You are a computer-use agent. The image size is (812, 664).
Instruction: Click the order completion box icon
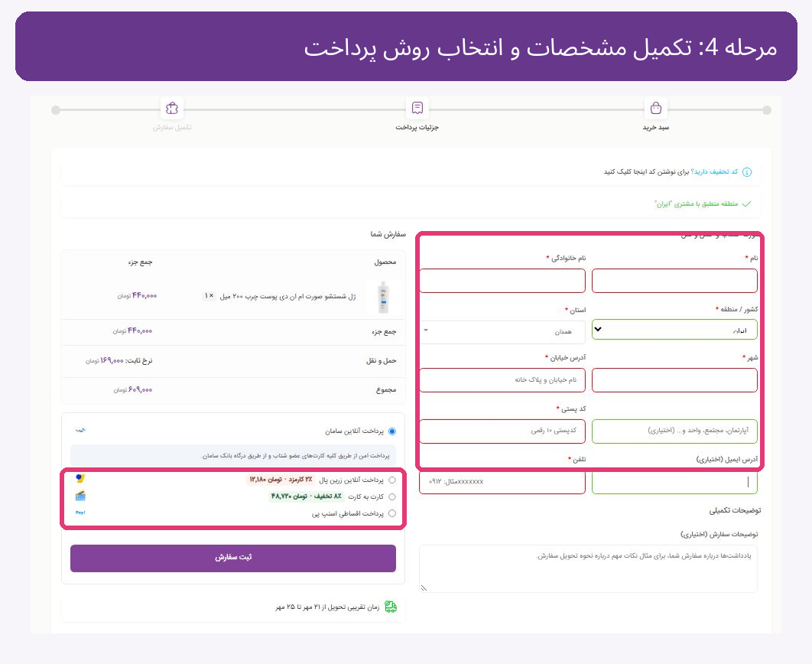click(172, 108)
